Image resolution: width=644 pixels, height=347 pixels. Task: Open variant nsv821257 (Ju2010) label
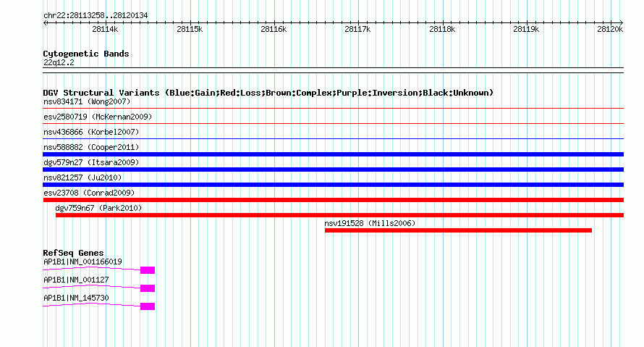[x=82, y=177]
